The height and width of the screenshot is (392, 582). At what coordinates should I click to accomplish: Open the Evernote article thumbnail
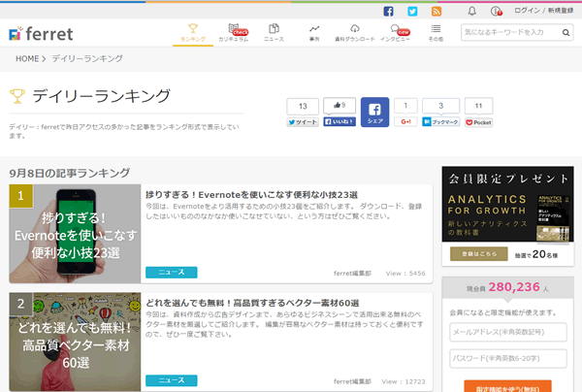[75, 234]
